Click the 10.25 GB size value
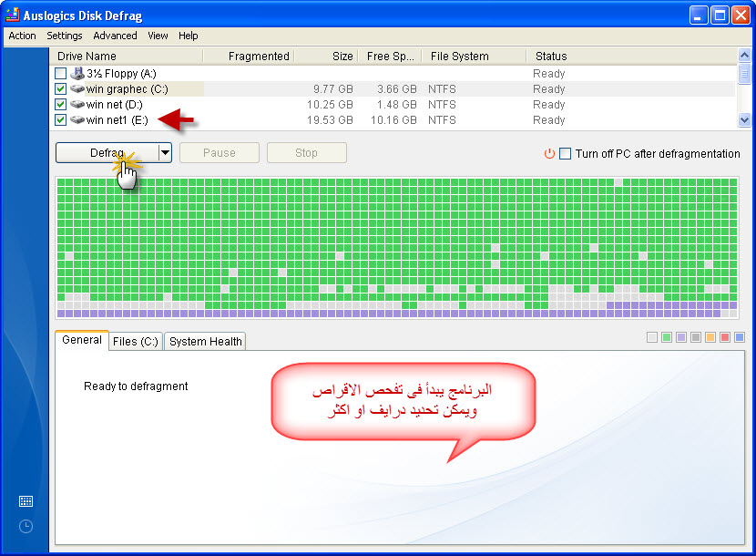Screen dimensions: 756x556 [331, 104]
